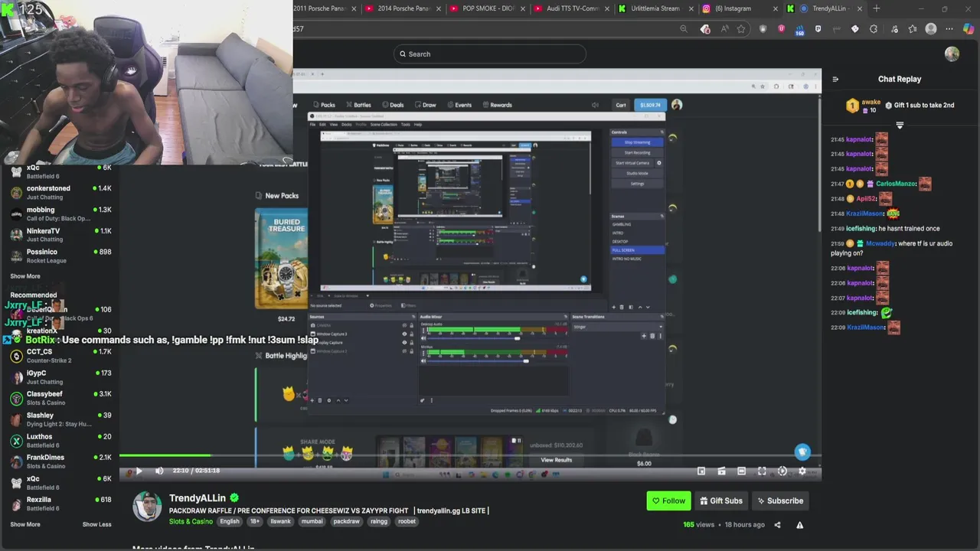Open the white shield P extension icon

[818, 29]
